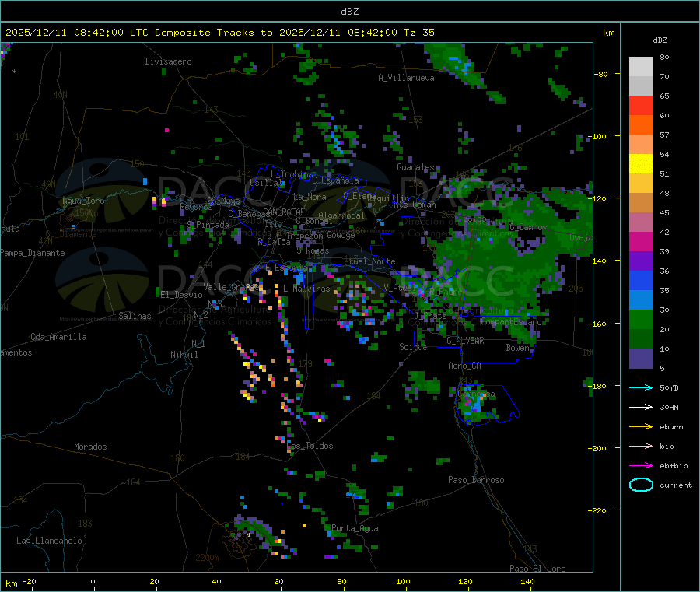The height and width of the screenshot is (592, 700).
Task: Click the 'Morados' map label
Action: (90, 447)
